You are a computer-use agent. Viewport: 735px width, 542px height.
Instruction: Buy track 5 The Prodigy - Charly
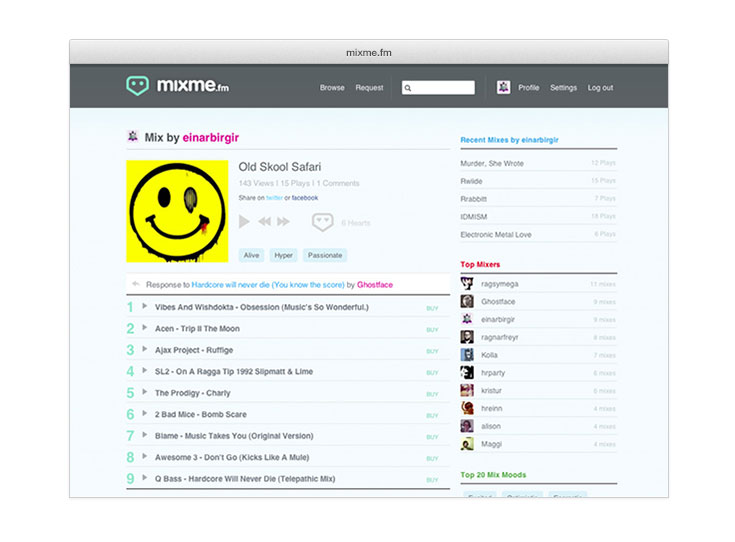[x=432, y=394]
